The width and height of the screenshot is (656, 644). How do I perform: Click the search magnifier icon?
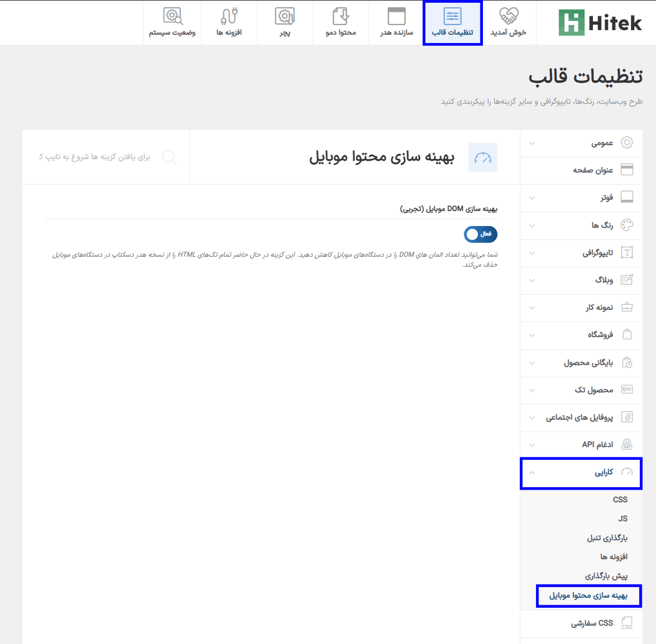pos(169,157)
